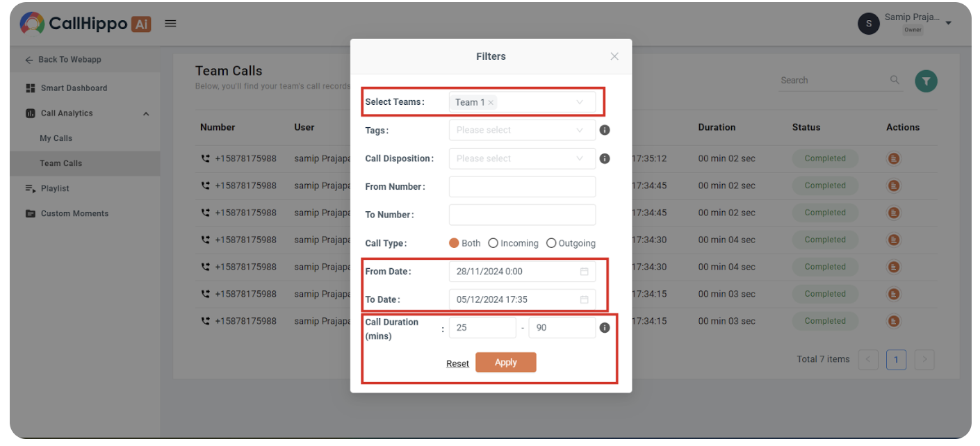Open the Tags dropdown

pos(522,130)
